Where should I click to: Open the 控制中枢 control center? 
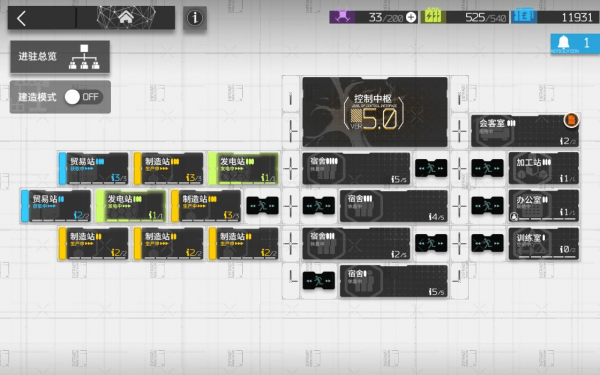point(375,112)
